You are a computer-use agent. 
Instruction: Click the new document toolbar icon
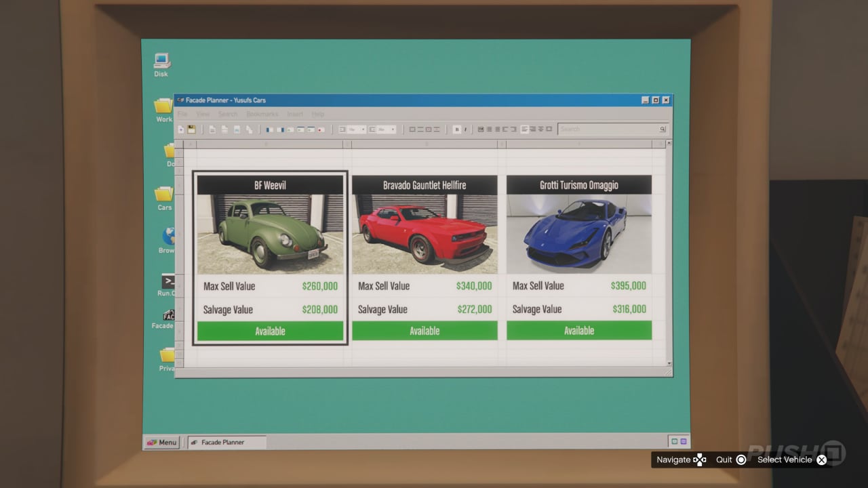coord(181,129)
